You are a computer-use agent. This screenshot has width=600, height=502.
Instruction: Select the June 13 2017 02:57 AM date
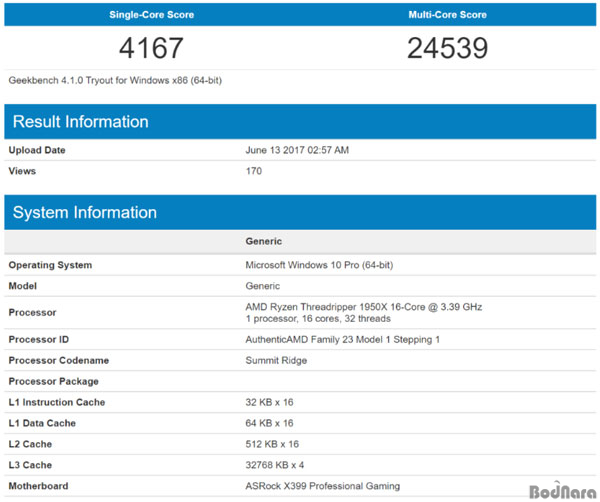click(x=297, y=150)
